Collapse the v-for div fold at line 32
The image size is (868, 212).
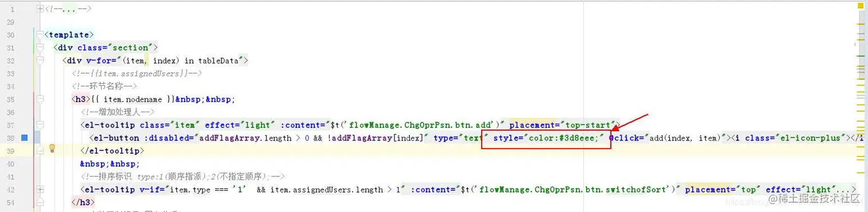click(40, 60)
